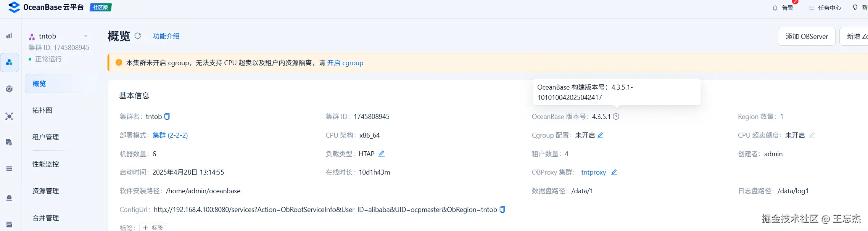Add a tag with + 标签 button
The height and width of the screenshot is (231, 868).
coord(153,227)
